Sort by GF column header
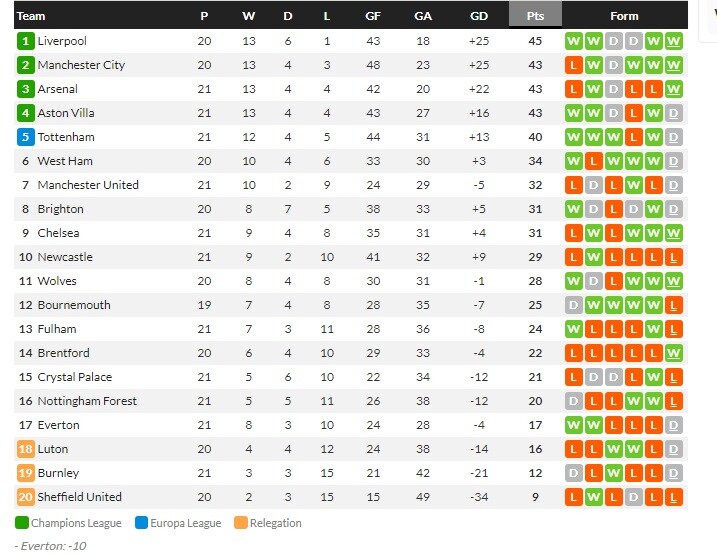Screen dimensions: 717x555 [373, 16]
